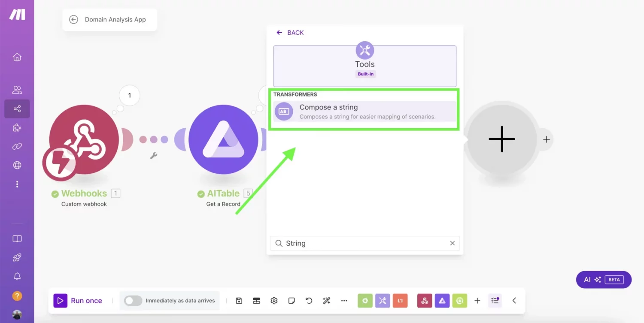644x323 pixels.
Task: Select the AITable module on the canvas
Action: [x=223, y=139]
